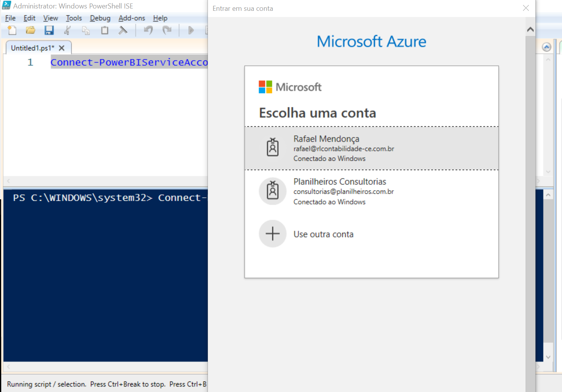Create a new script file
This screenshot has height=392, width=562.
tap(11, 30)
